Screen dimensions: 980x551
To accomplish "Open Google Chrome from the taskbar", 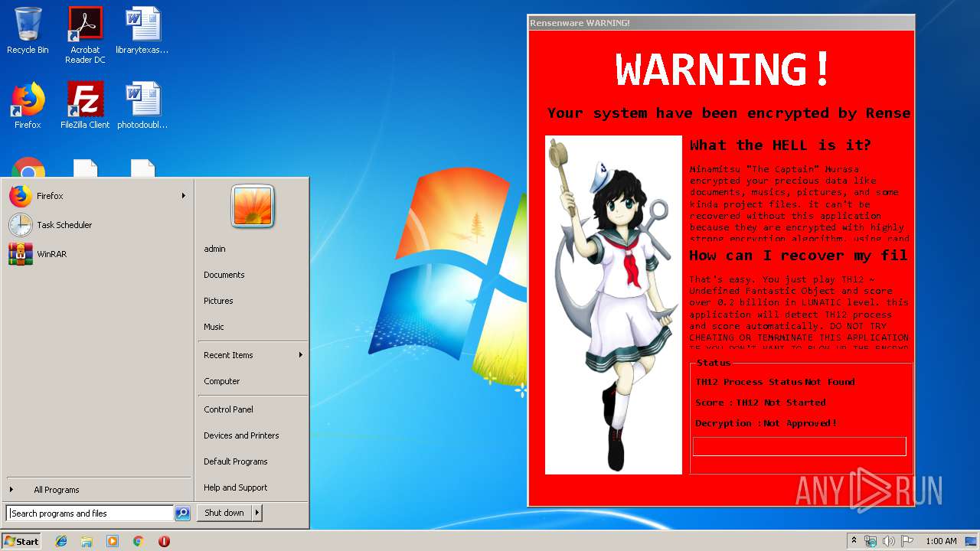I will 138,541.
